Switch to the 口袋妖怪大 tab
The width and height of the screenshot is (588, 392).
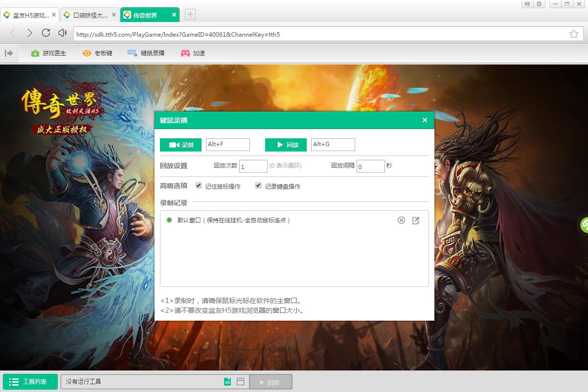click(x=90, y=15)
